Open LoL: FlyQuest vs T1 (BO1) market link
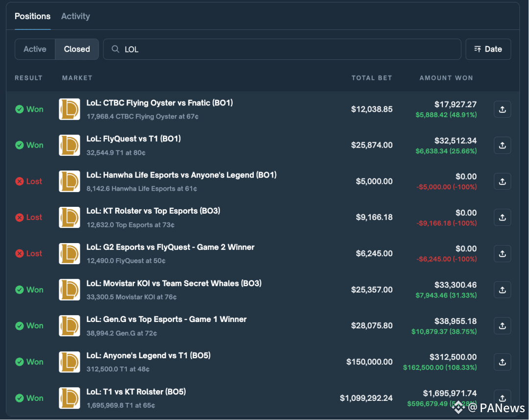The height and width of the screenshot is (420, 529). click(x=134, y=139)
